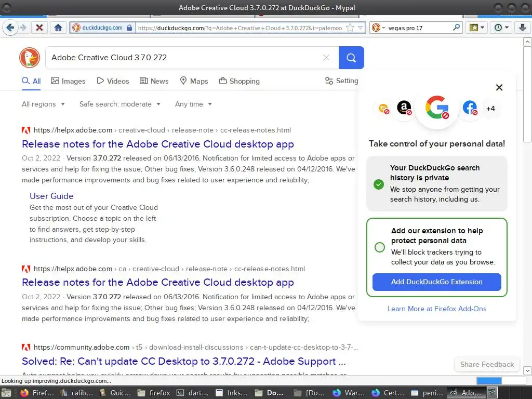Switch to the Images tab
The width and height of the screenshot is (532, 399).
click(x=68, y=81)
